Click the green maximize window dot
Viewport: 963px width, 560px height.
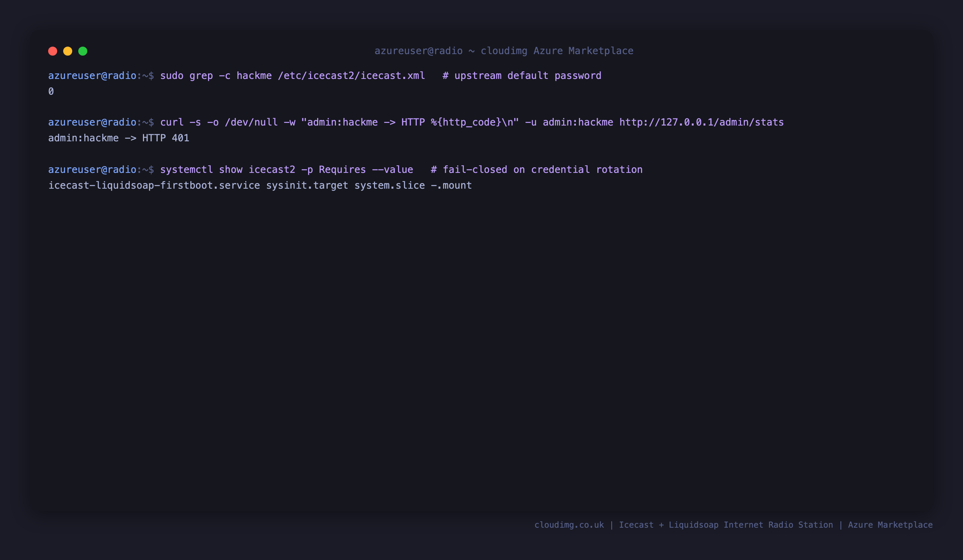click(83, 51)
